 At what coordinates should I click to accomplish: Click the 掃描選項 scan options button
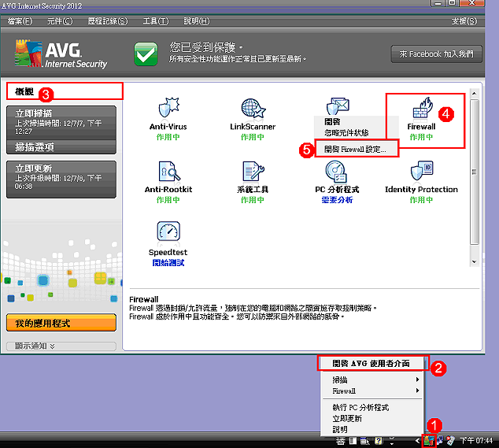(x=61, y=147)
